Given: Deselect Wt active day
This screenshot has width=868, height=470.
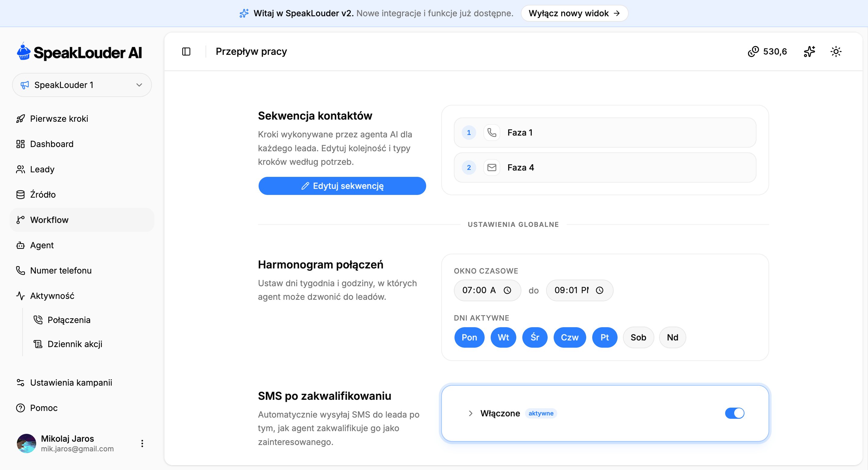Looking at the screenshot, I should tap(503, 338).
